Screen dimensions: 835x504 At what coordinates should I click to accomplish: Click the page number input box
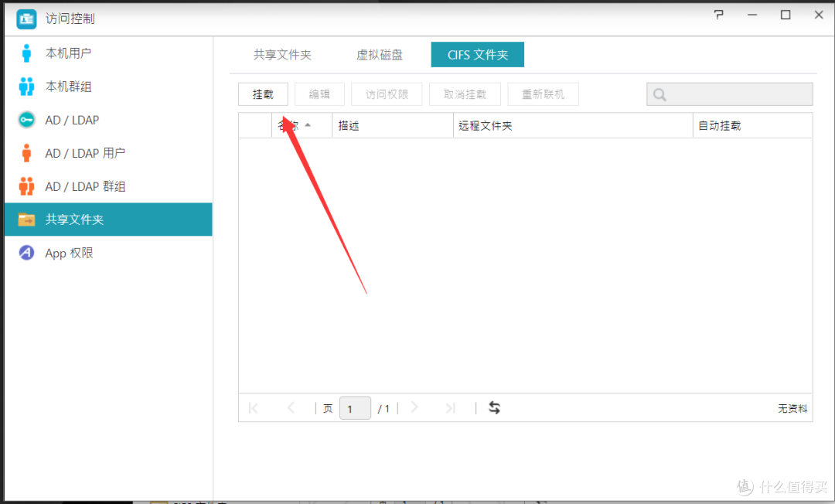[x=354, y=408]
